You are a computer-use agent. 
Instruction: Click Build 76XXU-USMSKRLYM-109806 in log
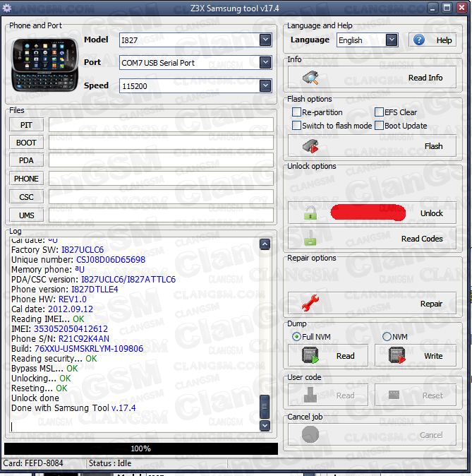click(x=89, y=348)
